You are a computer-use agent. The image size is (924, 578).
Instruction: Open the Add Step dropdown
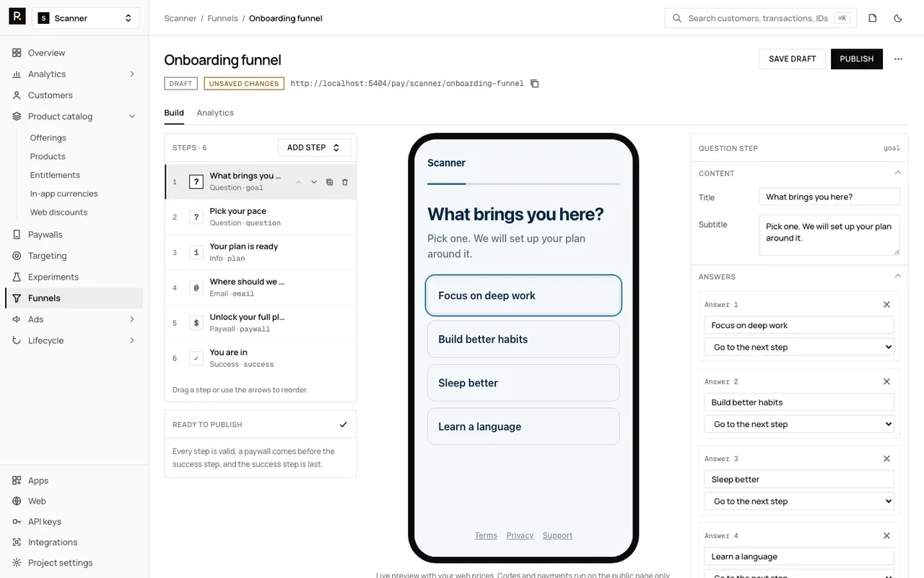(x=314, y=147)
